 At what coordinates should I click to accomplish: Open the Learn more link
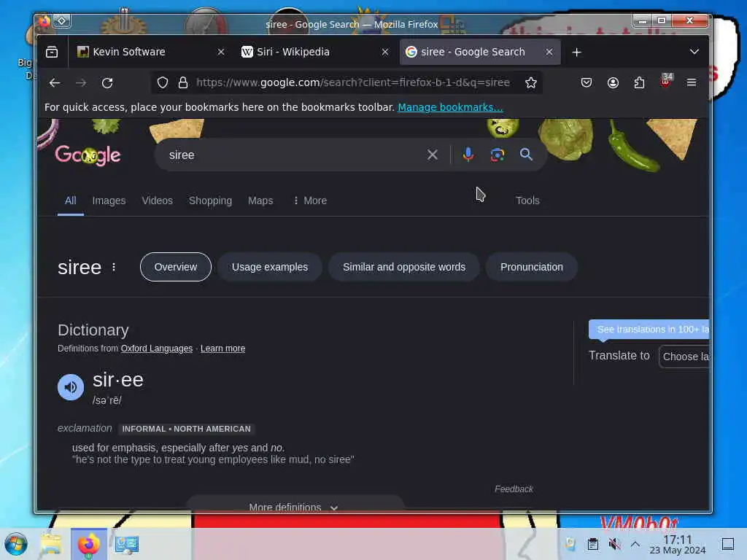(223, 349)
